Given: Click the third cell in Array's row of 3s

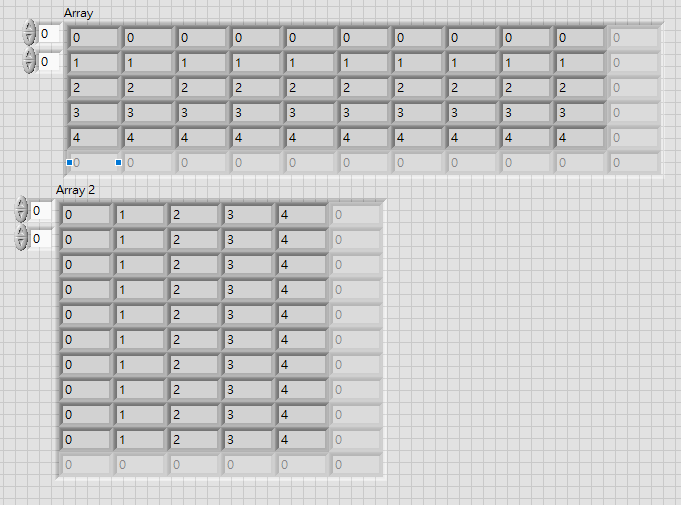Looking at the screenshot, I should 202,113.
